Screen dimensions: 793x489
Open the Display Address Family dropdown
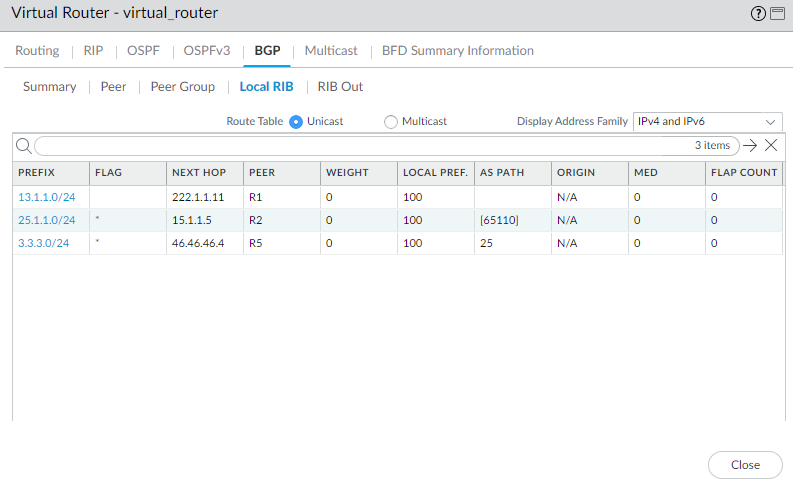point(708,121)
